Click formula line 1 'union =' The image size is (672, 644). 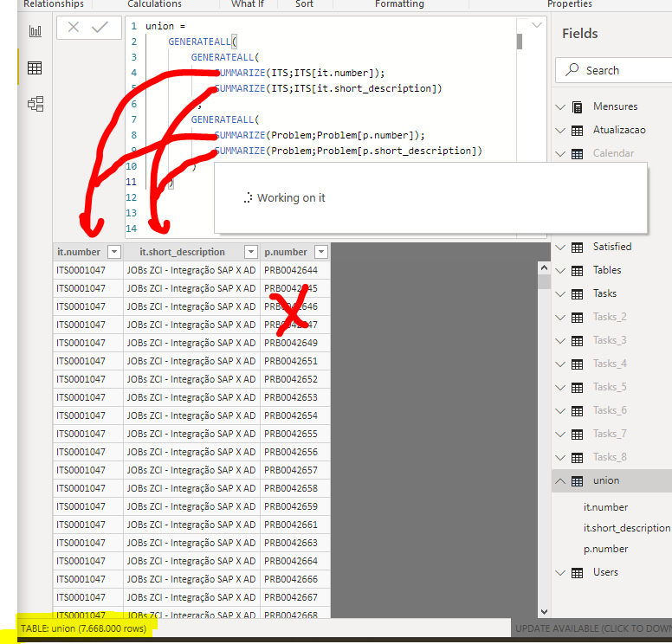point(165,26)
